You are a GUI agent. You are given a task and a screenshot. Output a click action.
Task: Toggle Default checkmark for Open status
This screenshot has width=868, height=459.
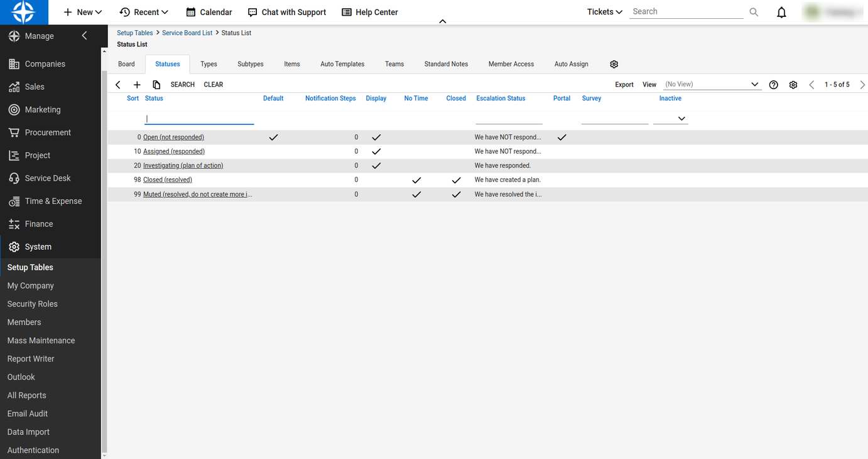click(273, 137)
